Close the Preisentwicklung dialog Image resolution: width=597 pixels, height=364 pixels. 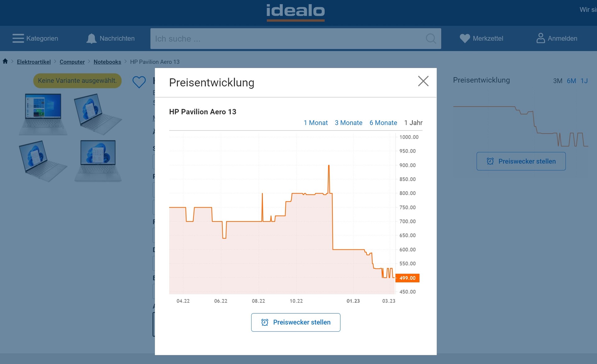pos(423,81)
